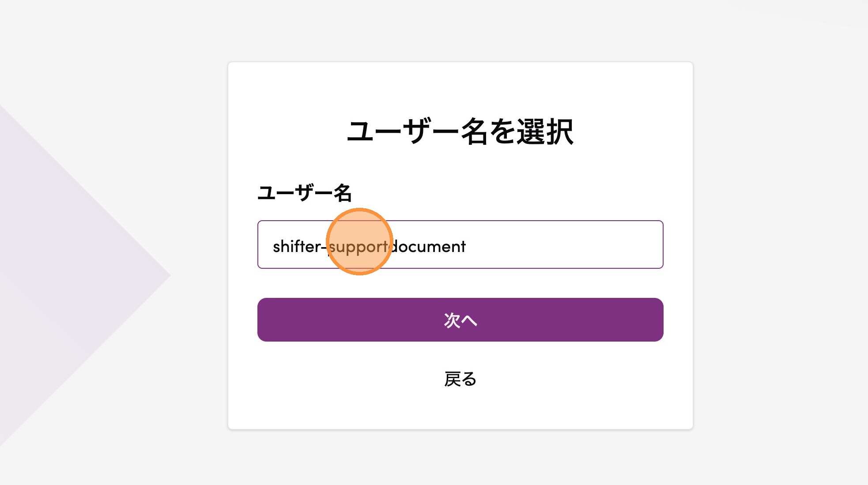
Task: Click the 名 character in the field label
Action: 343,193
